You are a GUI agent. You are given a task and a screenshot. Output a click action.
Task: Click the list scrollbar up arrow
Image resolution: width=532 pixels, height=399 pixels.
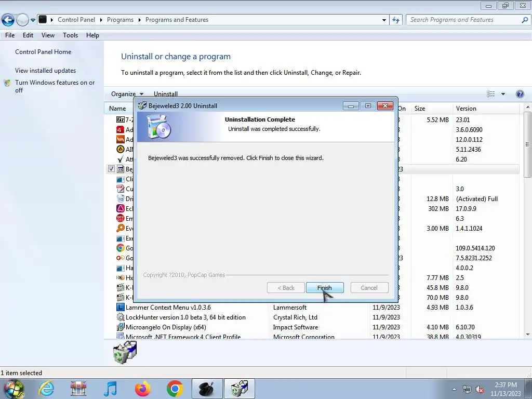(x=528, y=107)
